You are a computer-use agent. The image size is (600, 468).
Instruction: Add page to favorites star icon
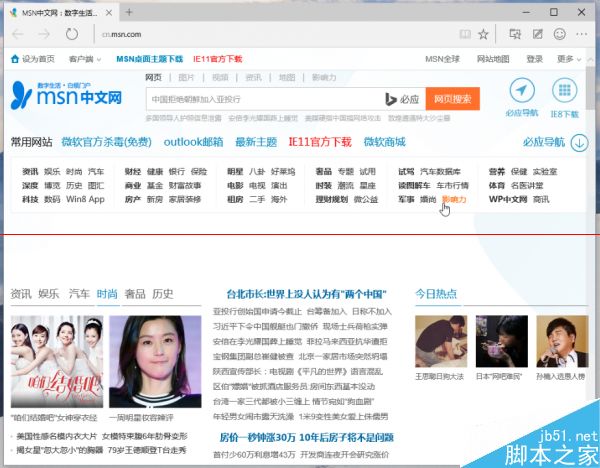[483, 34]
